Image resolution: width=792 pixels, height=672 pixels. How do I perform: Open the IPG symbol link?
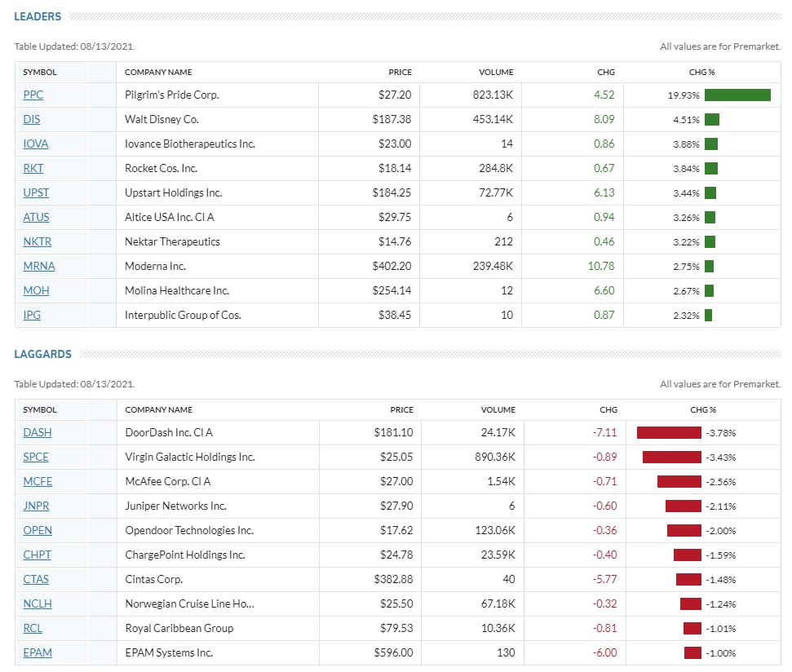(x=32, y=315)
